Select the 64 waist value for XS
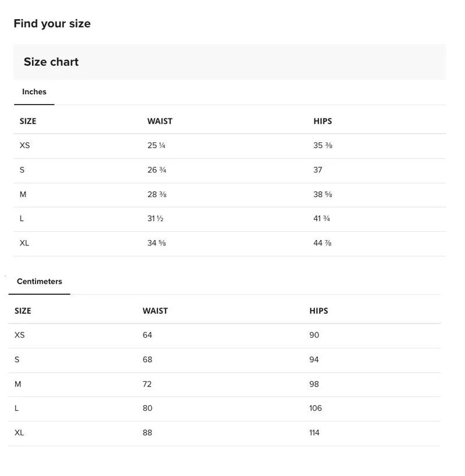This screenshot has width=465, height=476. click(147, 335)
